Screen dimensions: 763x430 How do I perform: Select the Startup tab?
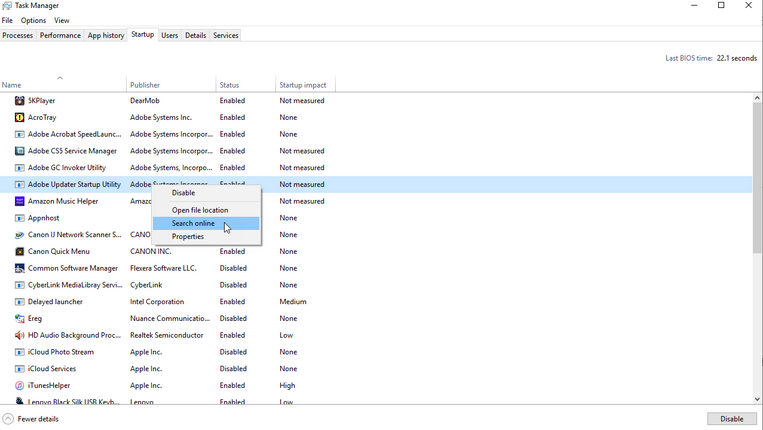click(143, 35)
